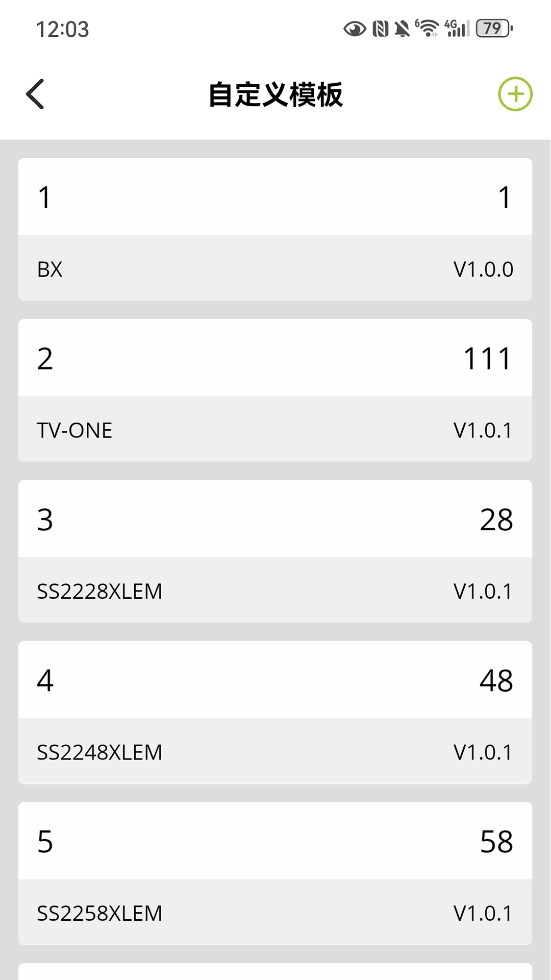
Task: Select the SS2248XLEM template
Action: (x=275, y=751)
